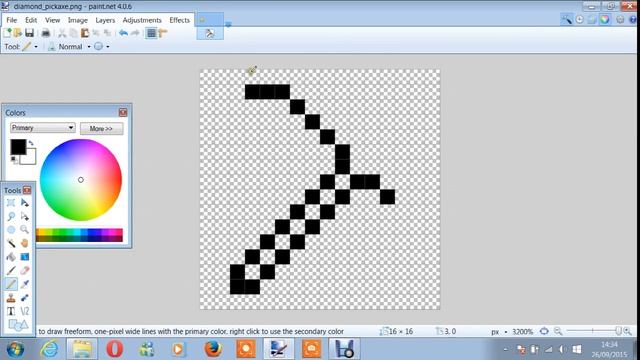Select the Shapes tool
This screenshot has width=640, height=360.
pyautogui.click(x=18, y=325)
